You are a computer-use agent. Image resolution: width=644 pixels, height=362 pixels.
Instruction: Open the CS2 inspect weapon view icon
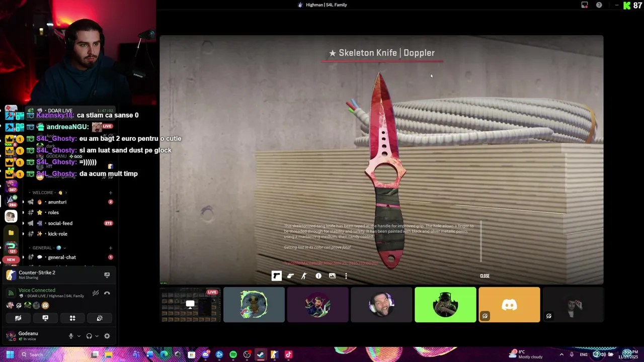(276, 276)
